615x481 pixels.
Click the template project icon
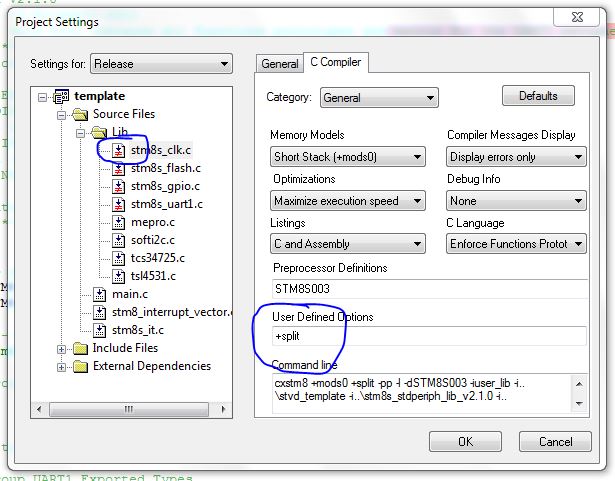click(61, 96)
